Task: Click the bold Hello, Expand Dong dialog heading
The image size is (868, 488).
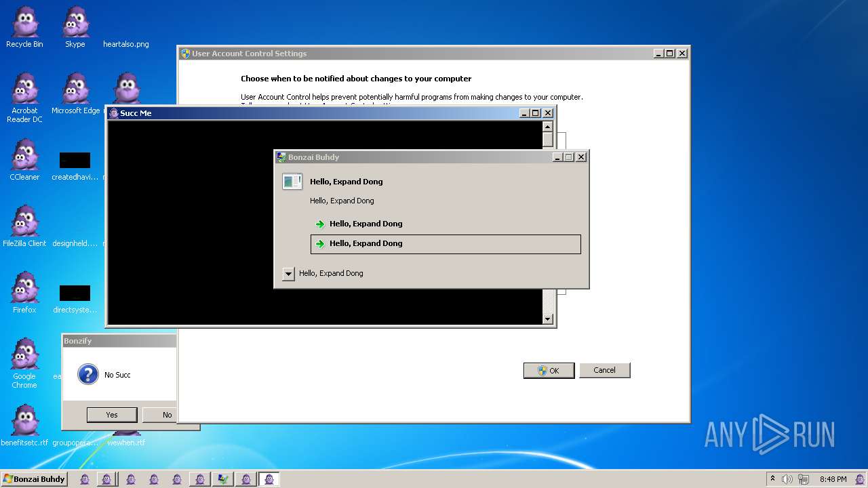Action: coord(347,182)
